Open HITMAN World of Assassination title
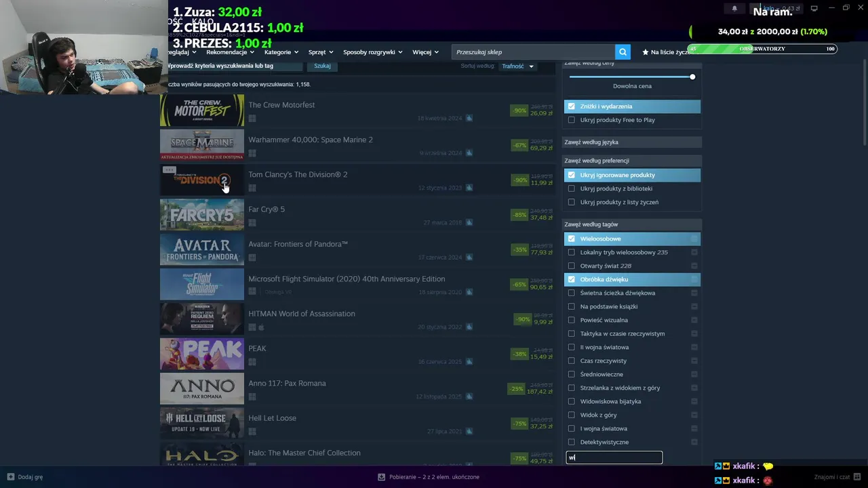Screen dimensions: 868x488 click(x=302, y=314)
